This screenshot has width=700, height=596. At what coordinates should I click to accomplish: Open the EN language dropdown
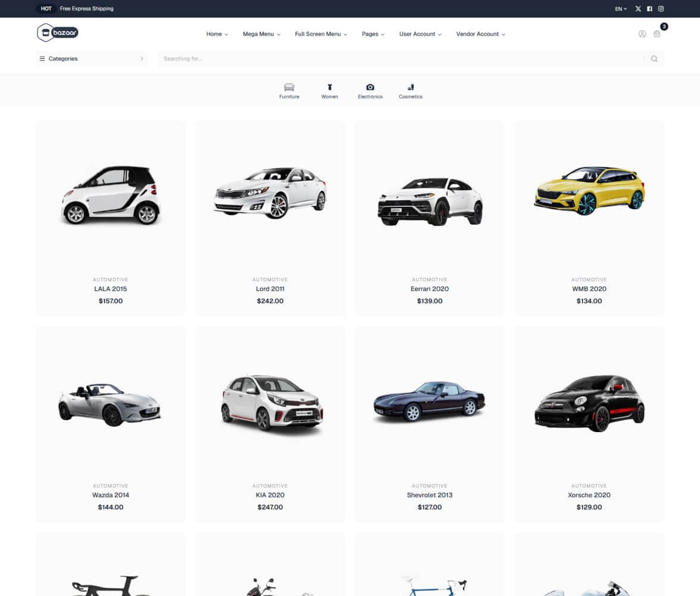click(x=620, y=8)
